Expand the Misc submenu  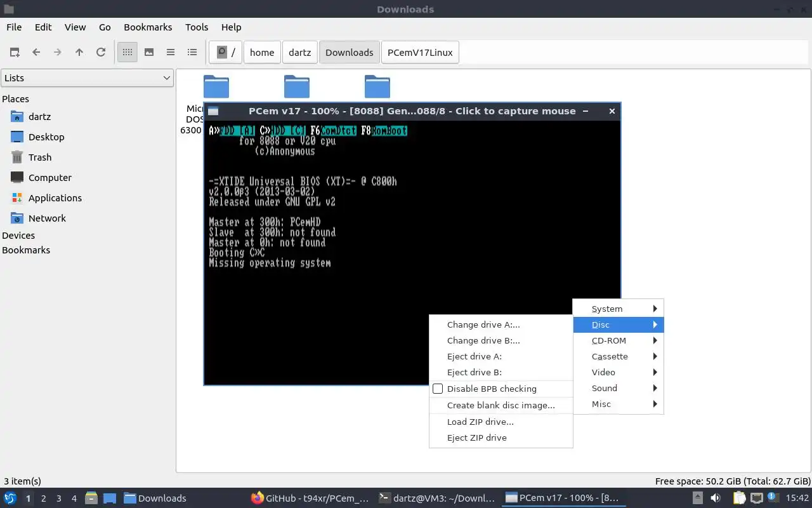[619, 404]
